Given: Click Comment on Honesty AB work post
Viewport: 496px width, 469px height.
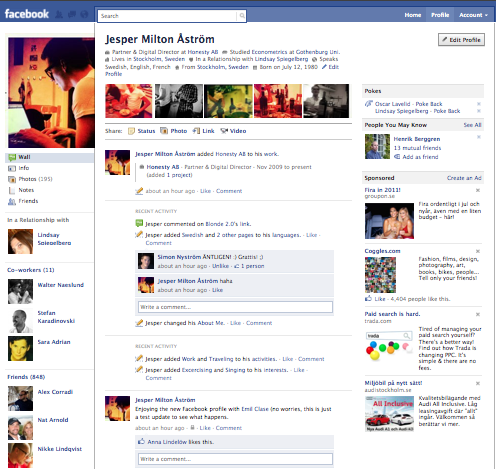Looking at the screenshot, I should (229, 191).
